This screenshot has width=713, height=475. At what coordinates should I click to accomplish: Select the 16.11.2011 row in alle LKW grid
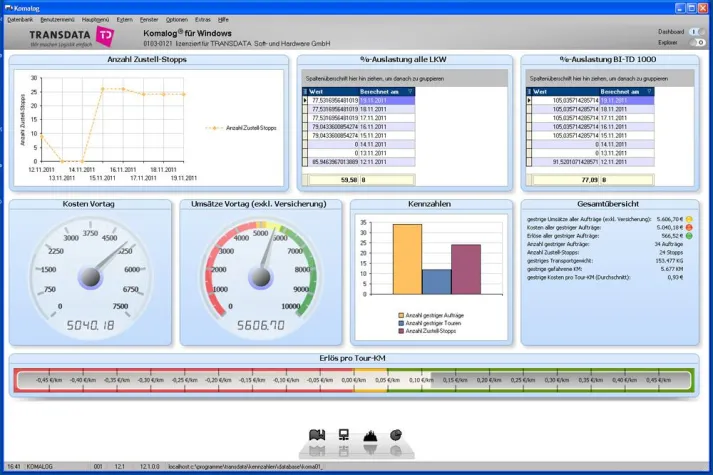tap(359, 127)
